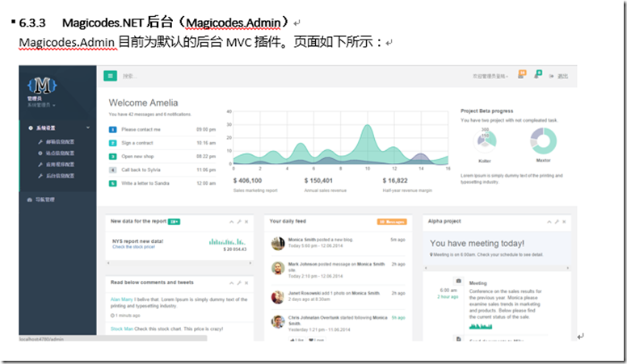Viewport: 627px width, 364px height.
Task: Click left scroll arrow under NYS report
Action: pos(108,263)
